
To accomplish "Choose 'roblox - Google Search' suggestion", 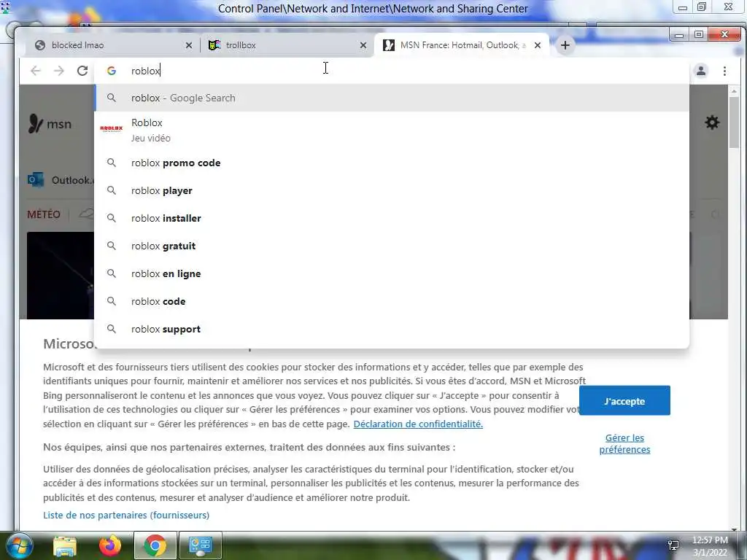I will tap(392, 98).
